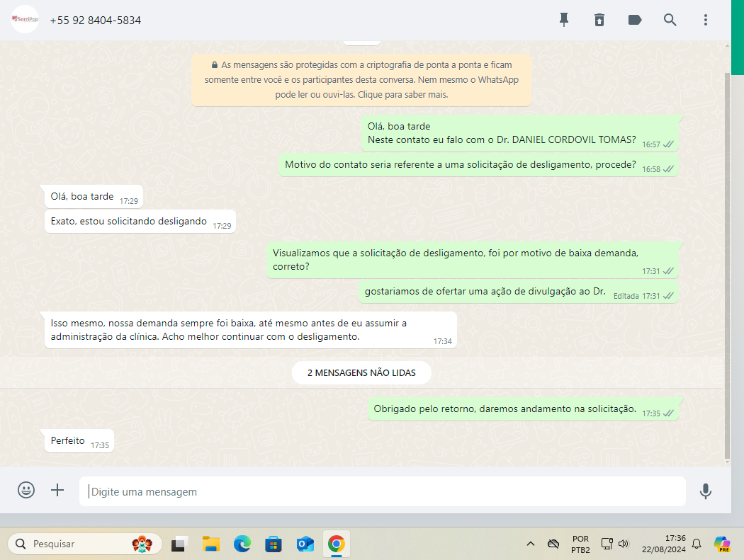The height and width of the screenshot is (560, 744).
Task: Open Google Chrome from the taskbar
Action: coord(336,544)
